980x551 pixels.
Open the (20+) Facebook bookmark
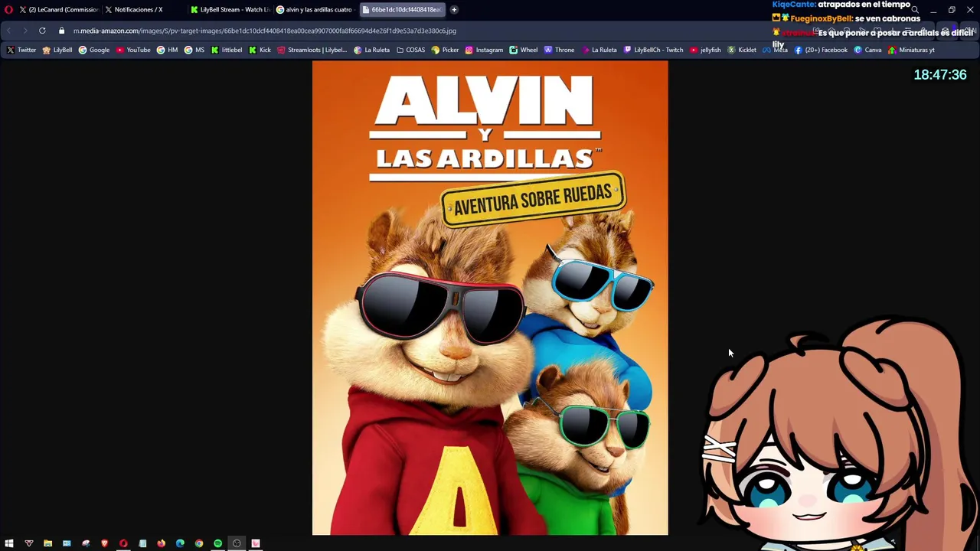coord(821,50)
